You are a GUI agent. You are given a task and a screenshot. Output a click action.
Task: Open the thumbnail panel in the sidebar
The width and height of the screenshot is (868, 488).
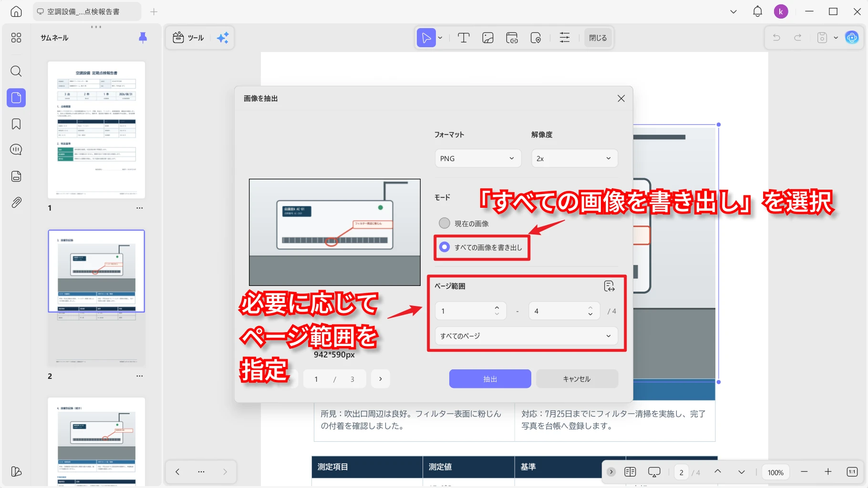tap(16, 98)
